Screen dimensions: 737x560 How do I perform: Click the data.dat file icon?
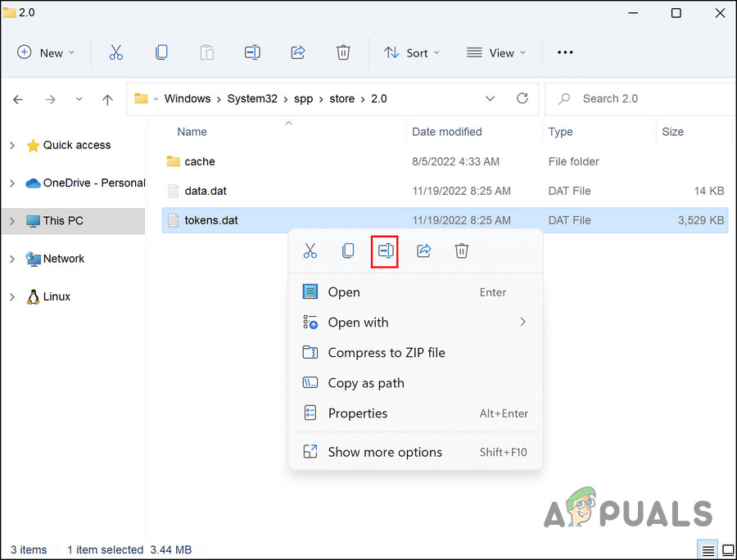point(173,191)
